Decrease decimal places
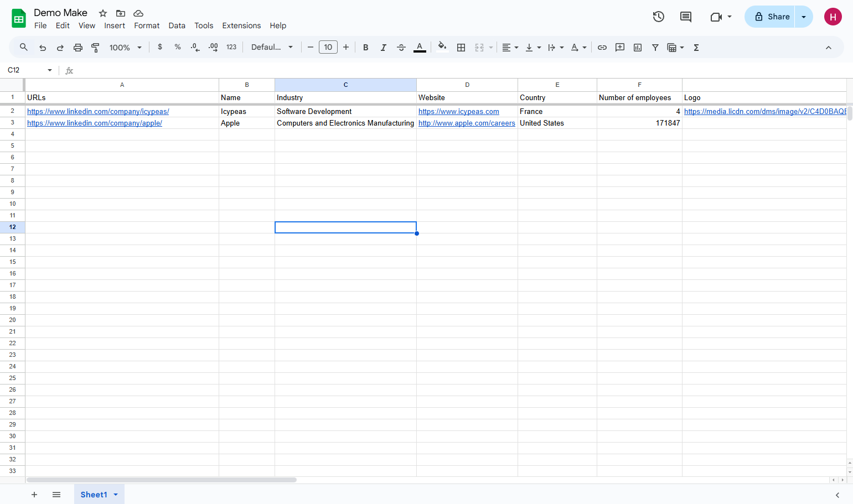 (x=195, y=48)
